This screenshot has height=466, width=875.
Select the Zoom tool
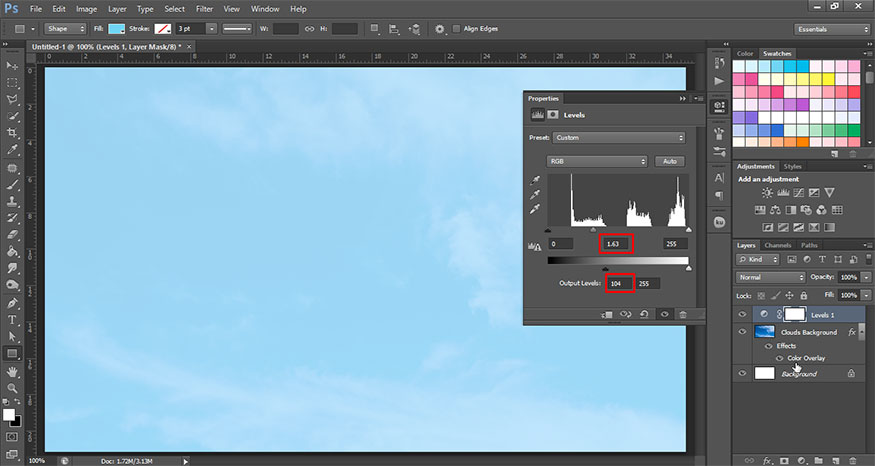(13, 387)
